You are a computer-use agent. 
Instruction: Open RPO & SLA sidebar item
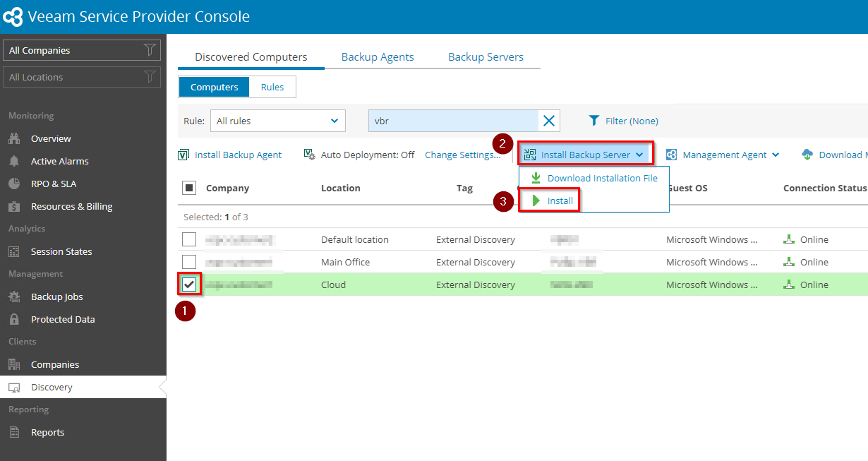53,184
